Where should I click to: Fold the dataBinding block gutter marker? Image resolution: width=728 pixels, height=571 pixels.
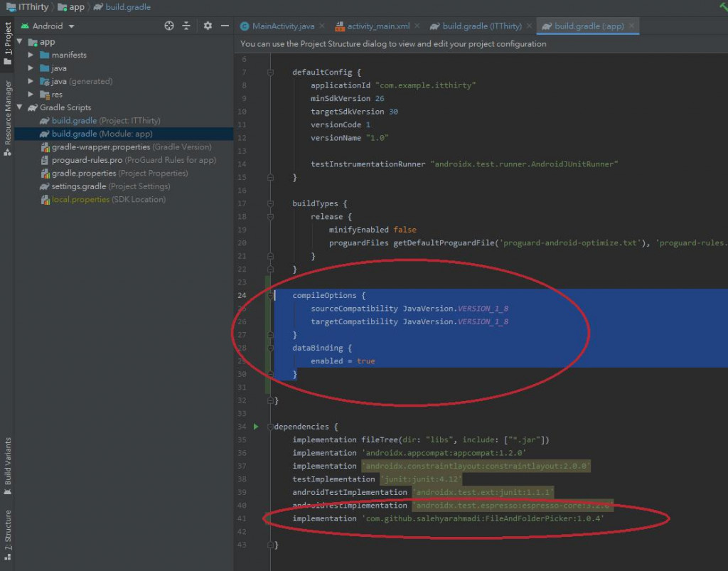270,348
